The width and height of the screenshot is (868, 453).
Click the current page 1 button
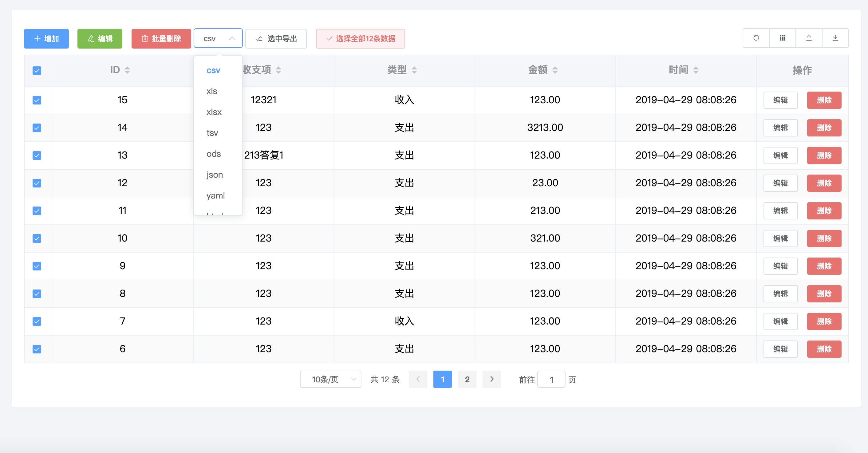tap(442, 379)
